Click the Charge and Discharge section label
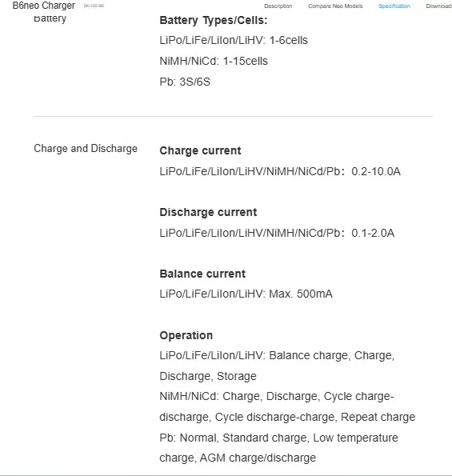This screenshot has width=452, height=476. pos(86,149)
